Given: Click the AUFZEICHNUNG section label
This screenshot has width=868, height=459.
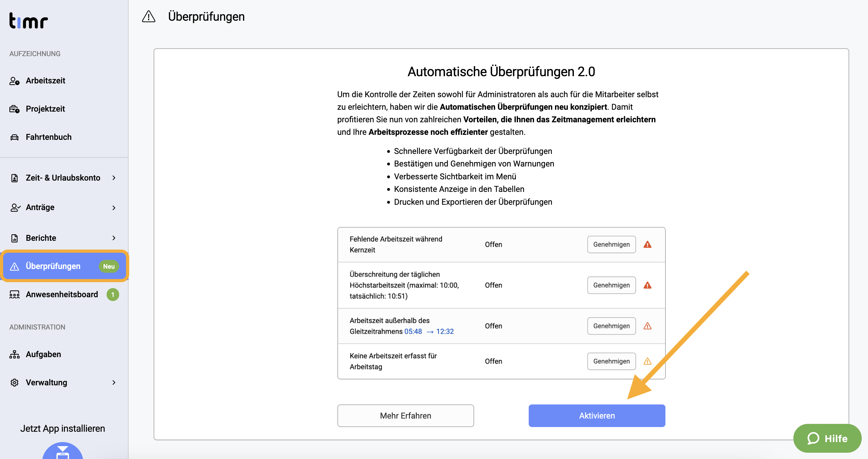Looking at the screenshot, I should pos(35,54).
